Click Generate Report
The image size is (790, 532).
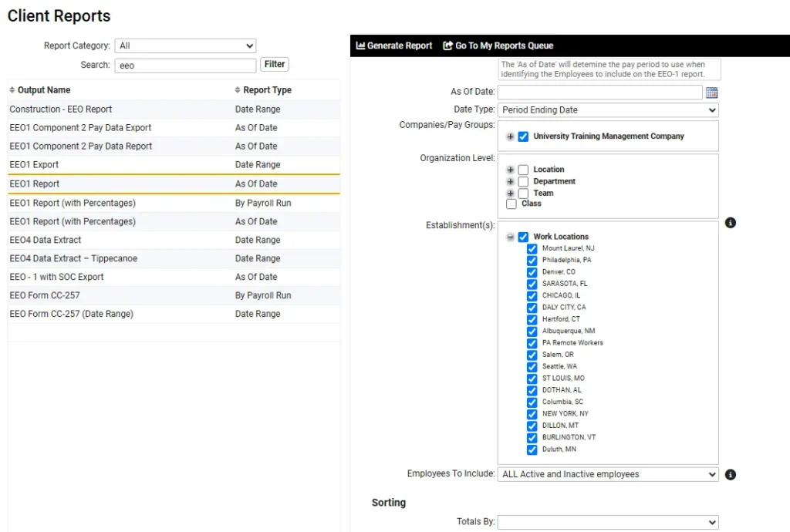pyautogui.click(x=394, y=45)
